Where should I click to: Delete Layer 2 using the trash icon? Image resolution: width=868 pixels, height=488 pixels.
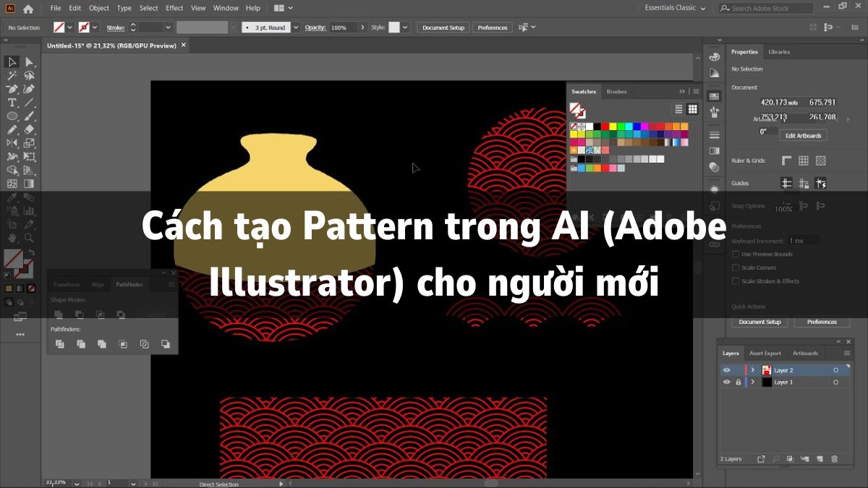coord(835,458)
